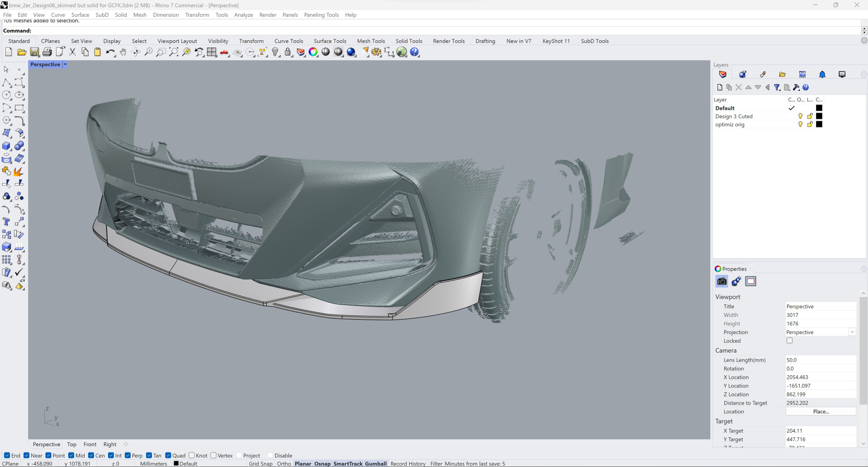Click the optimiz orig layer color swatch
The height and width of the screenshot is (467, 868).
point(819,125)
